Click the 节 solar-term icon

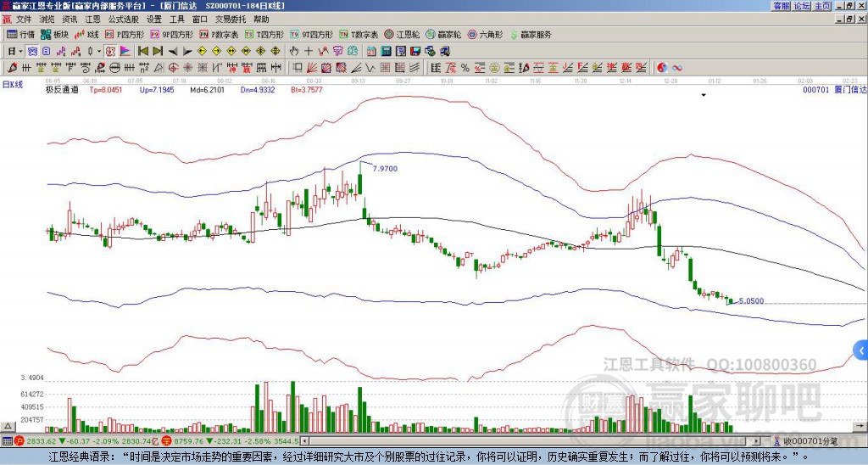click(x=337, y=51)
